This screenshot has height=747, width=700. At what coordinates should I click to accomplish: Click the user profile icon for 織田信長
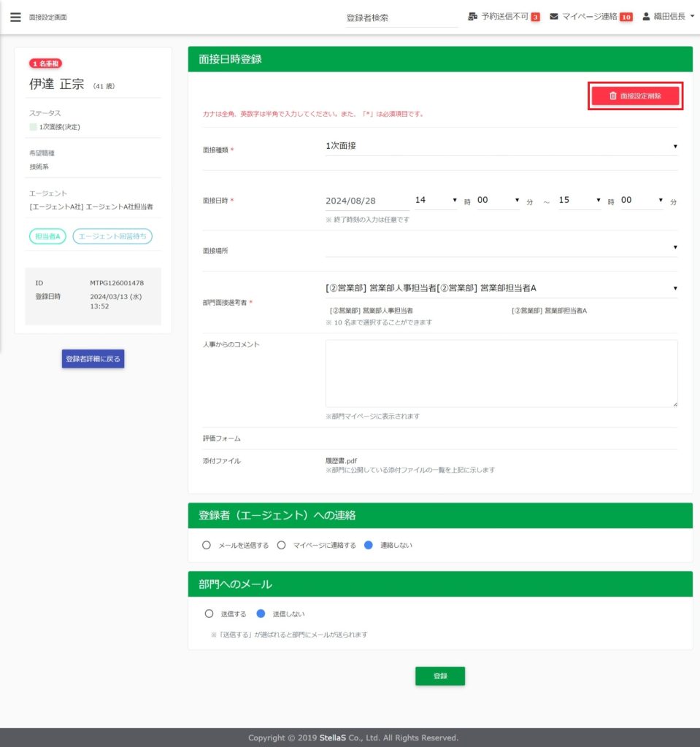[x=646, y=16]
